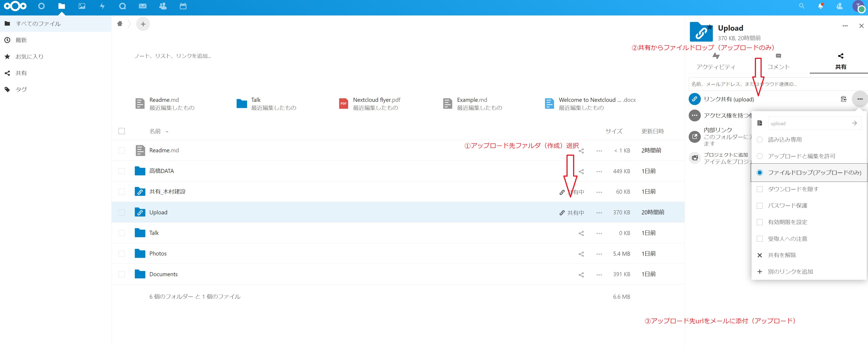Tick the select-all files checkbox in header
Viewport: 868px width, 346px height.
[122, 131]
